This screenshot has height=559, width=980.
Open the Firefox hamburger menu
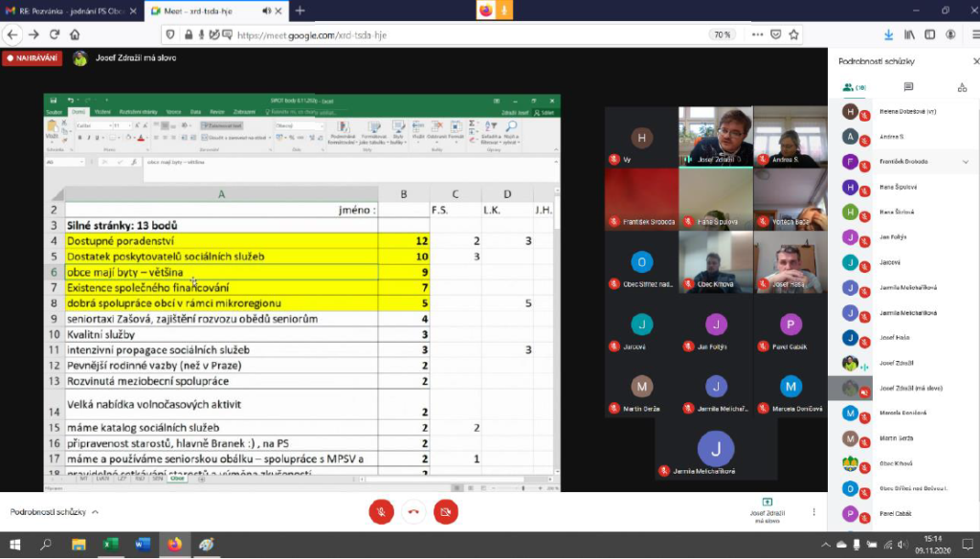[975, 35]
